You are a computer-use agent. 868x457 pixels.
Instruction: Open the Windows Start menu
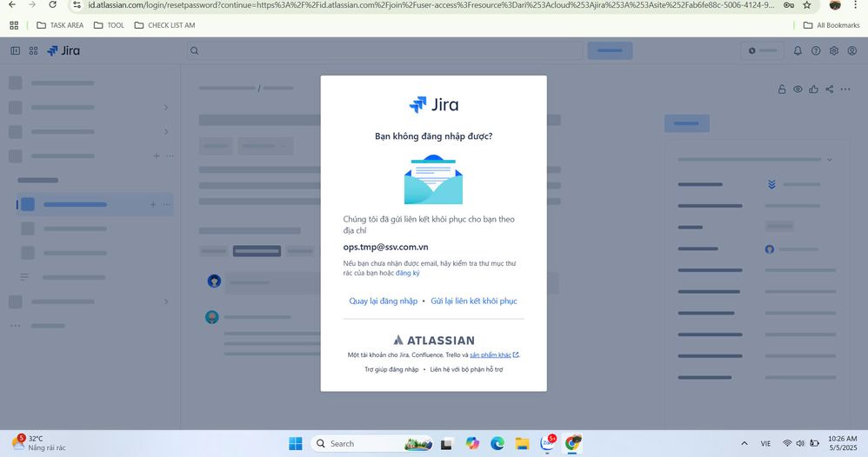point(296,444)
